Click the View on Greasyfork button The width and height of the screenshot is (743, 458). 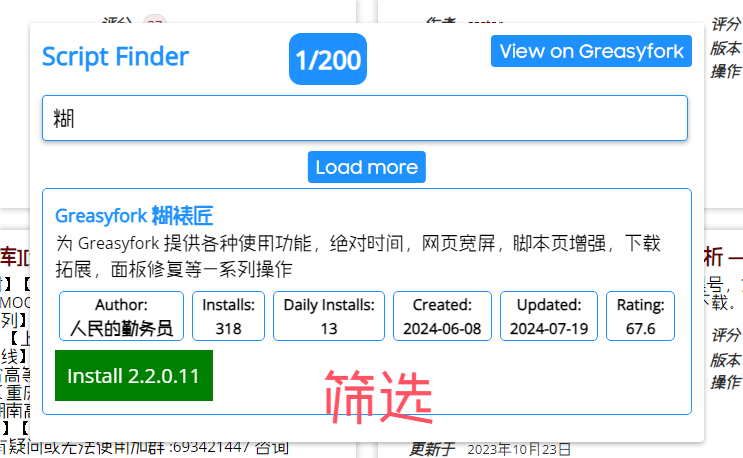(591, 51)
